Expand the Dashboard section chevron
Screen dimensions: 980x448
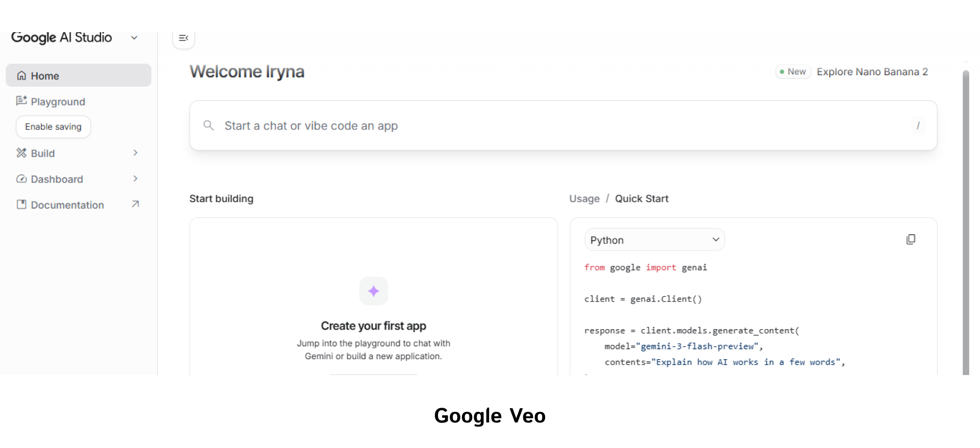[x=135, y=179]
